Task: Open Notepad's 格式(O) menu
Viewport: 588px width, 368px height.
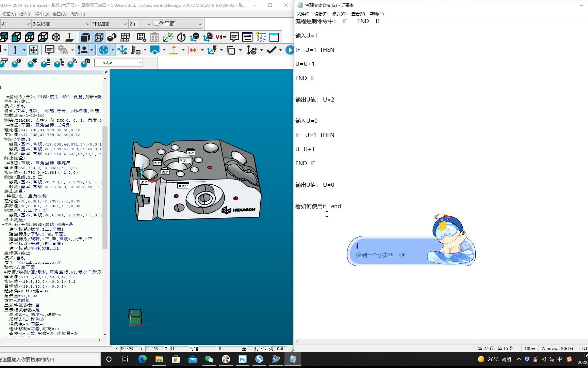Action: pyautogui.click(x=339, y=14)
